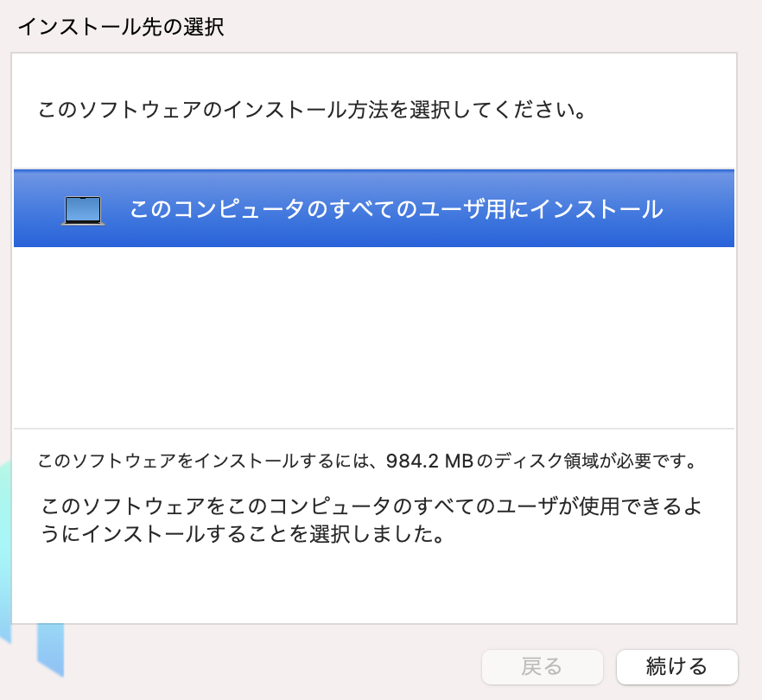
Task: Click the blank white strip above the instruction text
Action: click(373, 73)
